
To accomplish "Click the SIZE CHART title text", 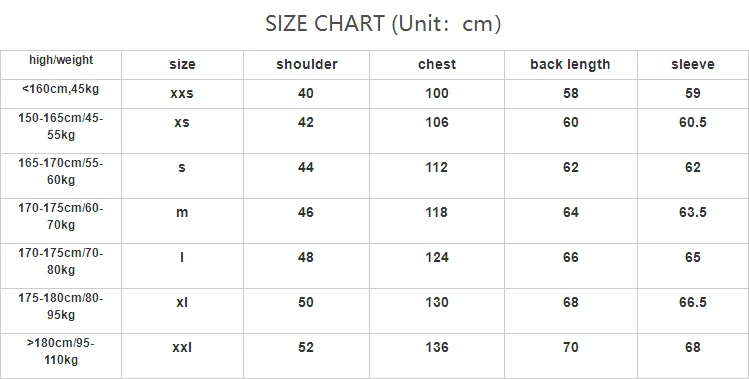I will coord(383,23).
